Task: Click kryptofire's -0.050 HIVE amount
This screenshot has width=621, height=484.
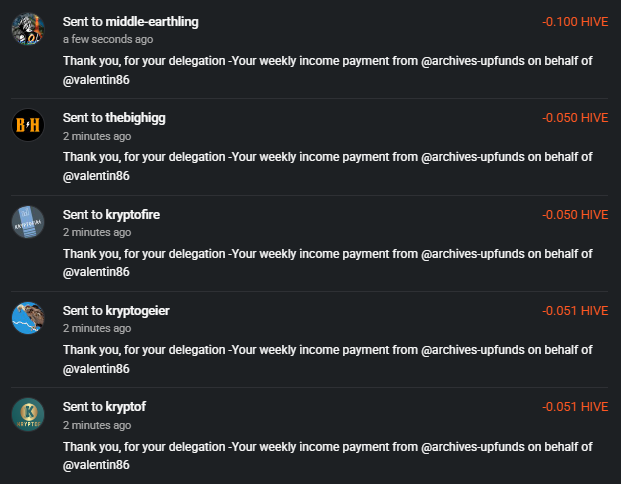Action: tap(575, 214)
